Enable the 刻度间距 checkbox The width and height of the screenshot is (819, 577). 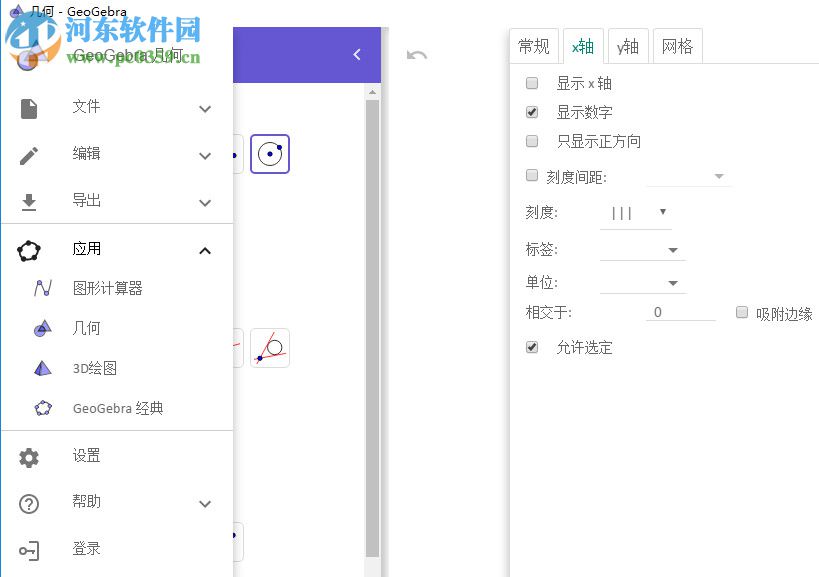tap(532, 175)
